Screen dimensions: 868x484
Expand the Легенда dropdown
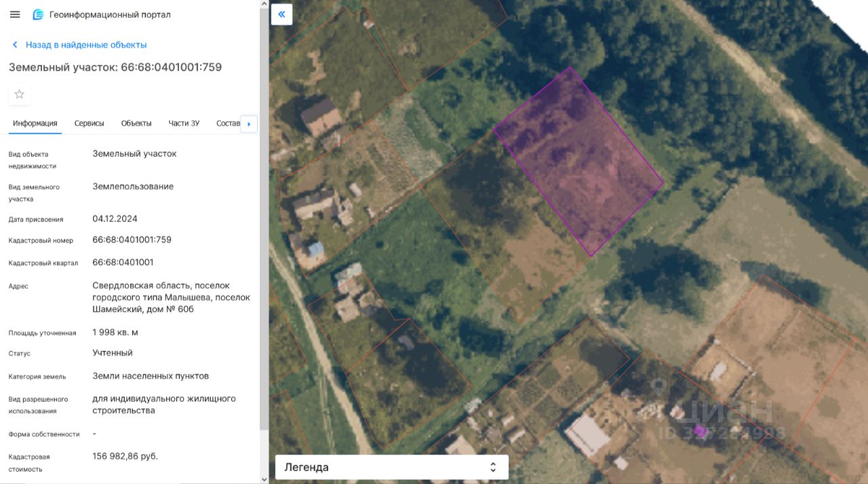392,467
